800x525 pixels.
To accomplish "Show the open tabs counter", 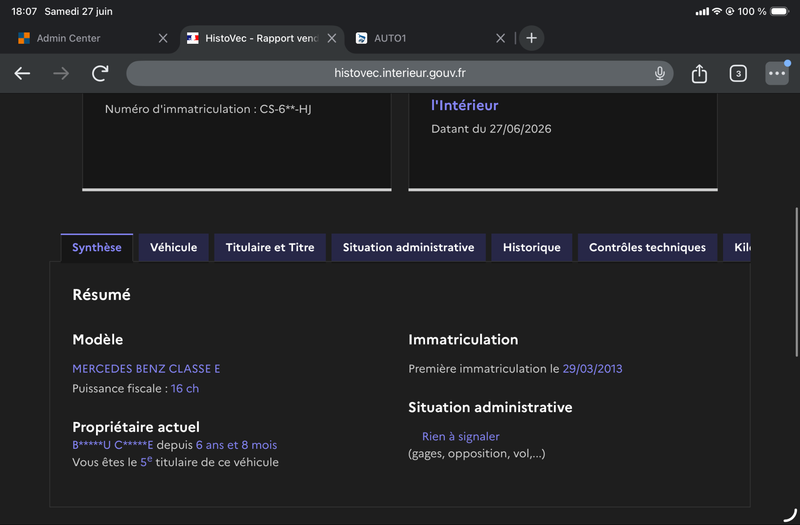I will pos(738,73).
